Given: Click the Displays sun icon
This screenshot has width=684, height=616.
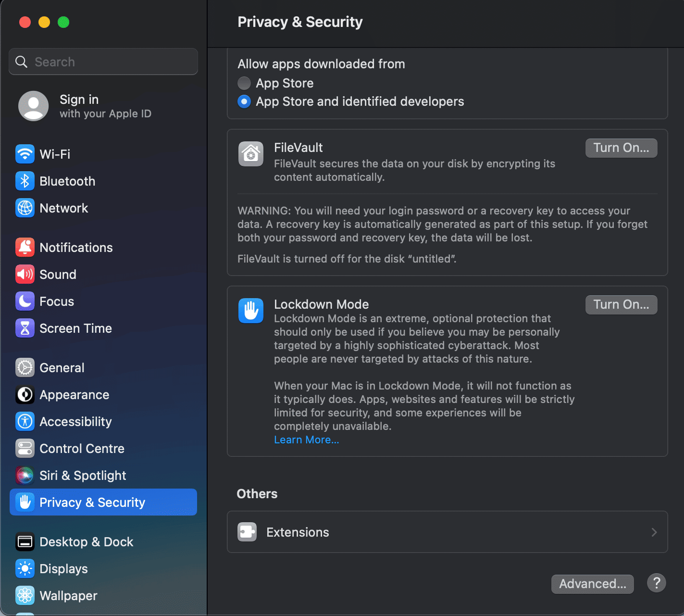Looking at the screenshot, I should [25, 568].
